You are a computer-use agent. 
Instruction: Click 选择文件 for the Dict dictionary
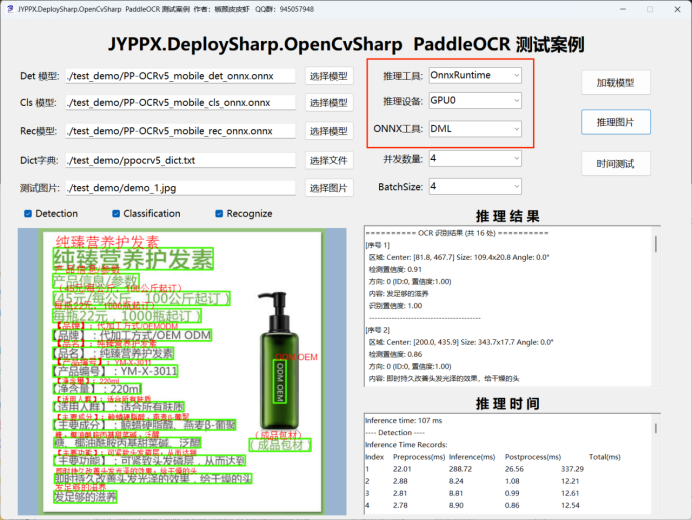click(328, 160)
